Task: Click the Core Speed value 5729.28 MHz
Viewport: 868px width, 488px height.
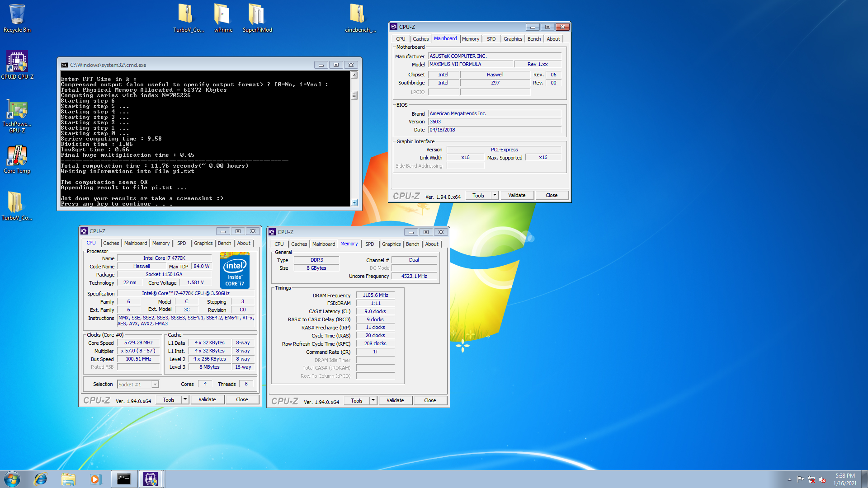Action: pyautogui.click(x=138, y=343)
